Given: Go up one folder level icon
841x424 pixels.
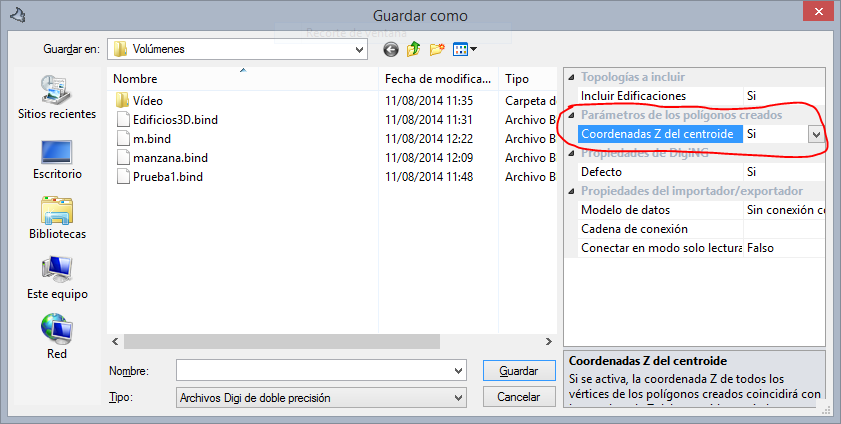Looking at the screenshot, I should click(413, 49).
